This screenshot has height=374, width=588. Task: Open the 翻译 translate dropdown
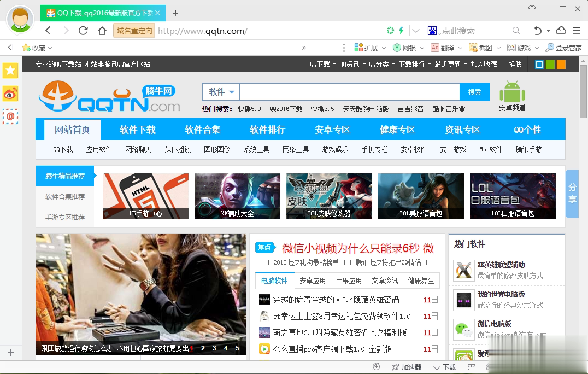click(446, 48)
